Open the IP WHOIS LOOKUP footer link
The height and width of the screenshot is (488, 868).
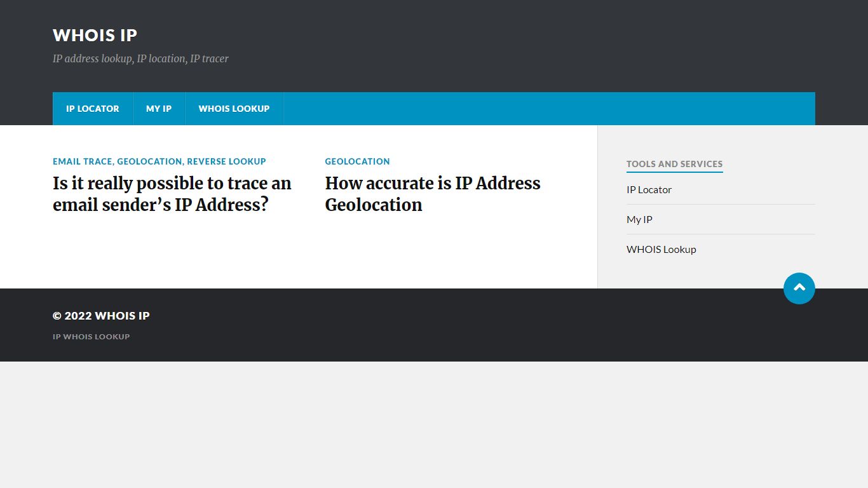point(91,337)
